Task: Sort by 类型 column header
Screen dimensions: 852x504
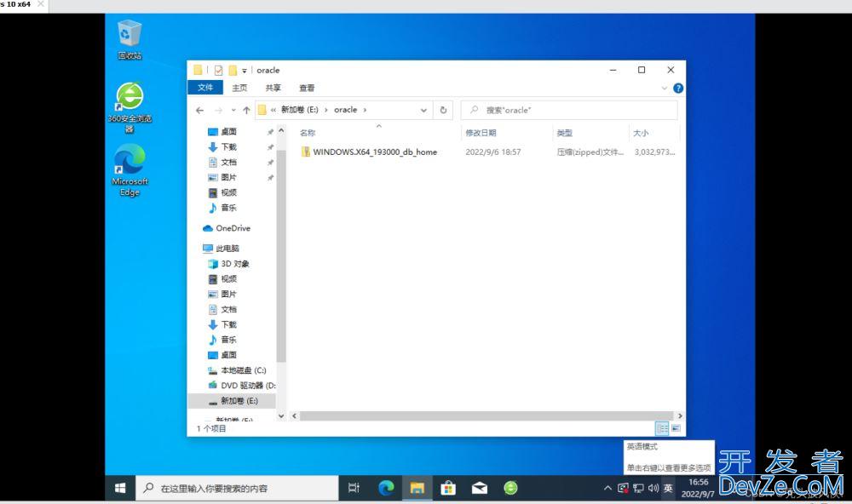Action: 564,133
